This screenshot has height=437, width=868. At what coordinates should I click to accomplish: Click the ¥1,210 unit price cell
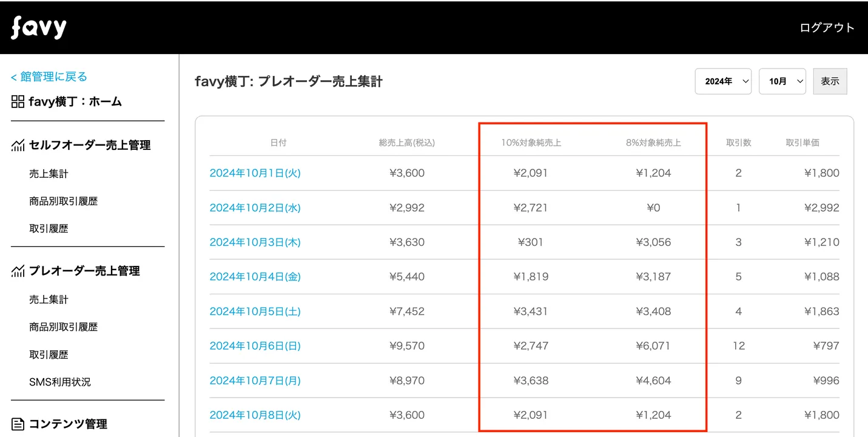pyautogui.click(x=822, y=242)
